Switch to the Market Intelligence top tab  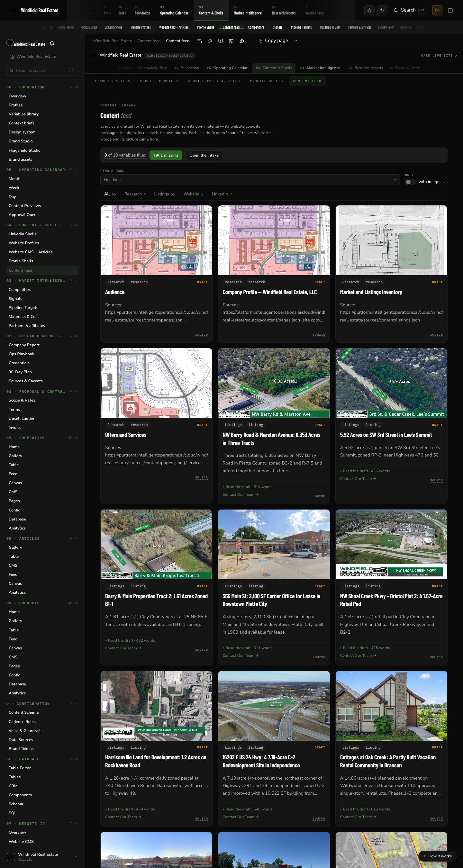point(247,10)
